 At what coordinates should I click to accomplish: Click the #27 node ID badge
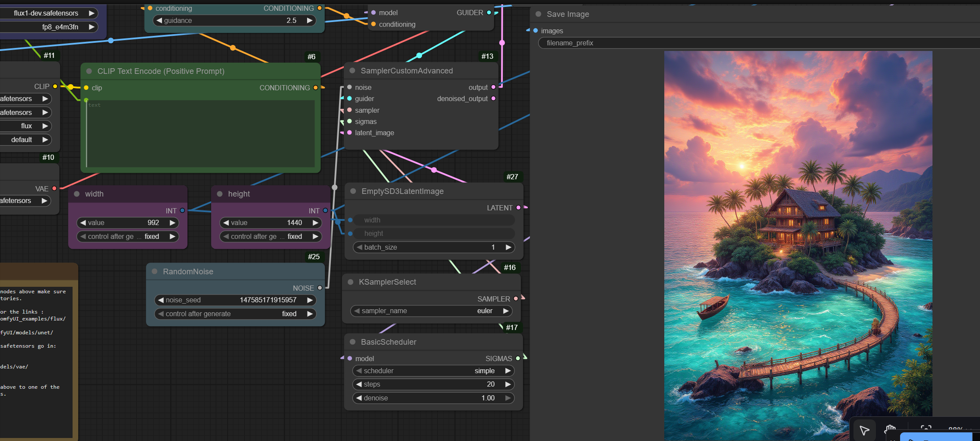pyautogui.click(x=512, y=177)
